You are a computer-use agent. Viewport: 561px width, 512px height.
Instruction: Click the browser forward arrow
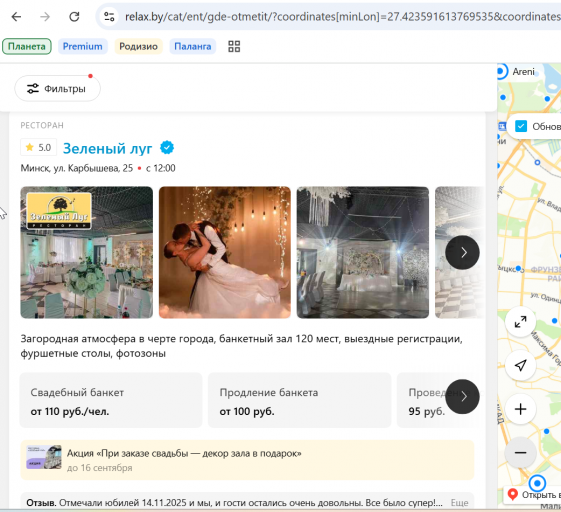45,16
